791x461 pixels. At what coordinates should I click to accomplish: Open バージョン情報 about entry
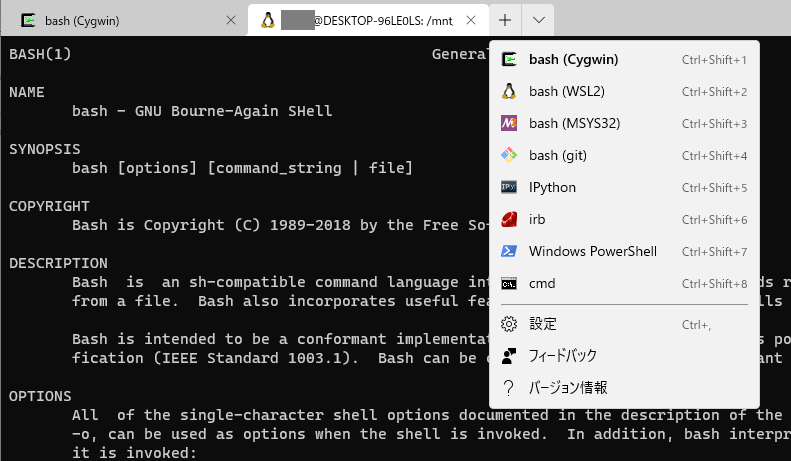[624, 388]
